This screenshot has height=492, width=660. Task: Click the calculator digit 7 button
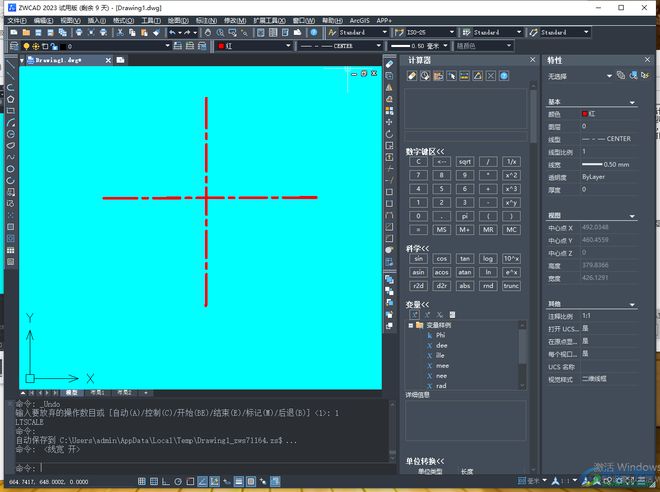pyautogui.click(x=418, y=175)
